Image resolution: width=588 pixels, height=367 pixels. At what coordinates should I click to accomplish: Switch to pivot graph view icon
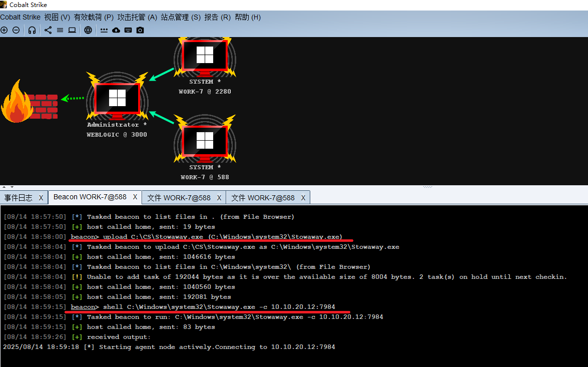pos(48,30)
